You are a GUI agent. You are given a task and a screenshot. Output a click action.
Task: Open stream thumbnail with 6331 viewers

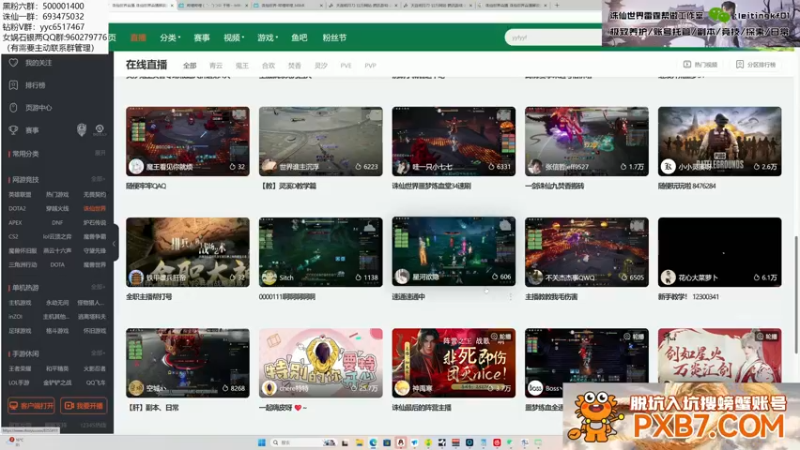454,141
